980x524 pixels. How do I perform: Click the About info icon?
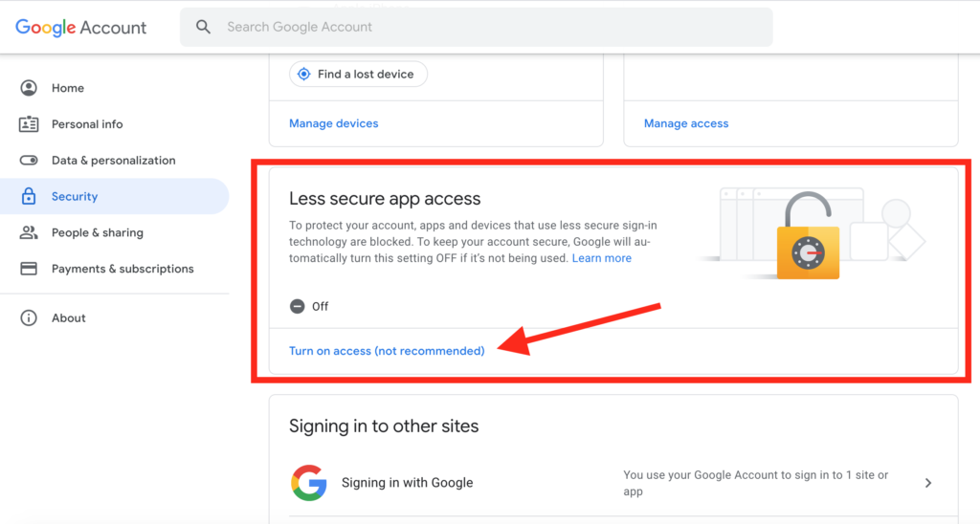coord(29,317)
